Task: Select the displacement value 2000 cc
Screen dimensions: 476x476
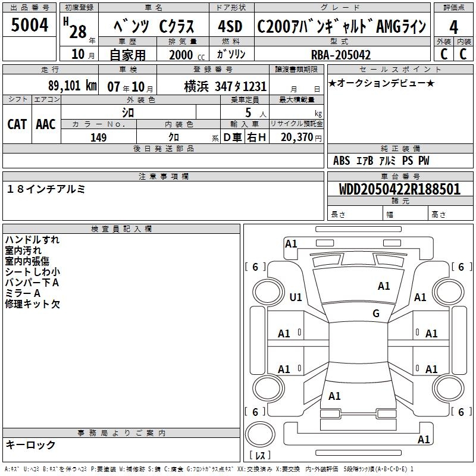Action: coord(187,55)
